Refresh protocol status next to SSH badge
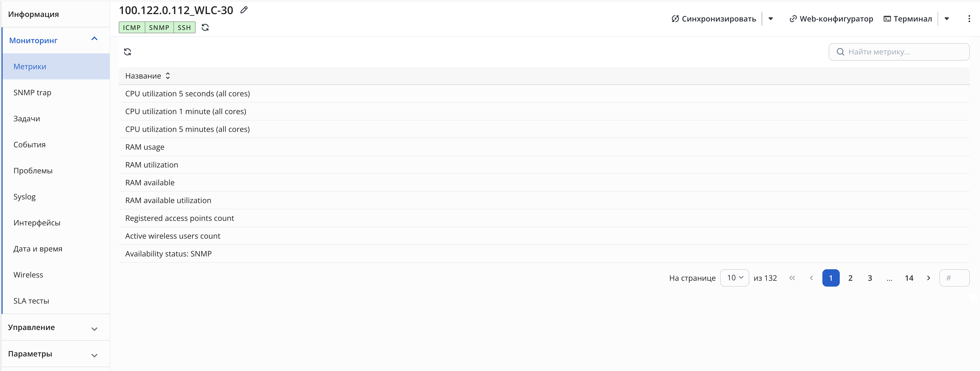This screenshot has width=980, height=371. coord(205,27)
